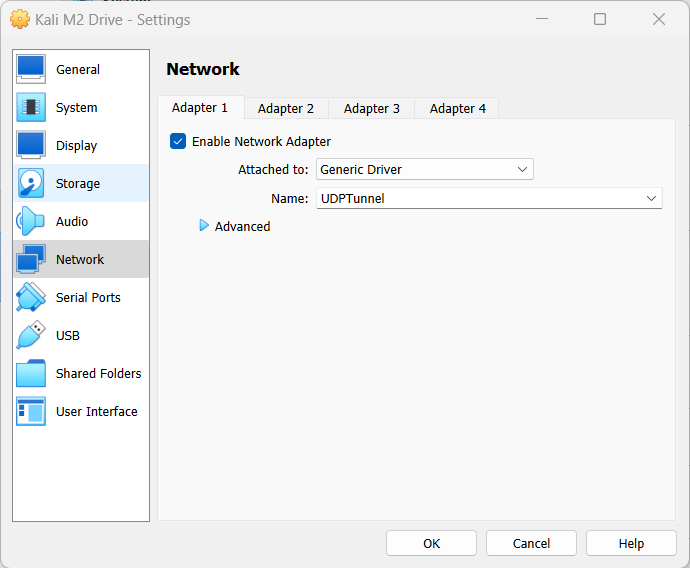Open the Display monitor icon
Viewport: 690px width, 568px height.
31,145
